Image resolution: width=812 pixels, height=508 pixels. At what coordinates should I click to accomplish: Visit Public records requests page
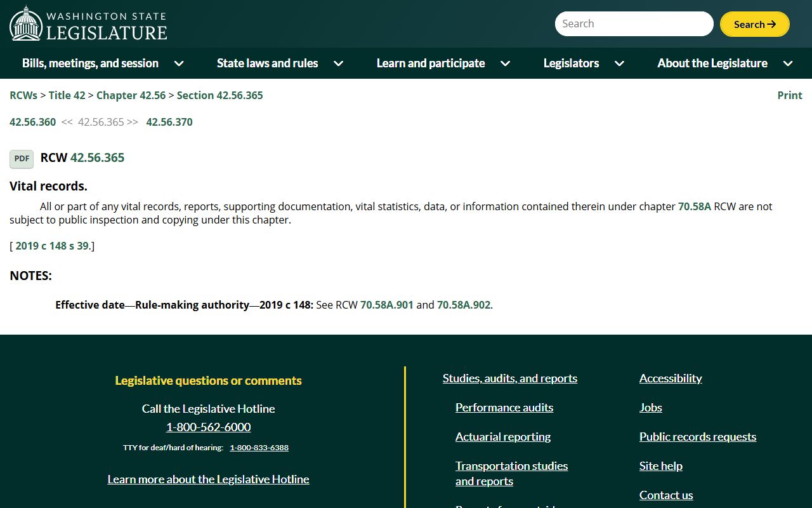coord(697,437)
